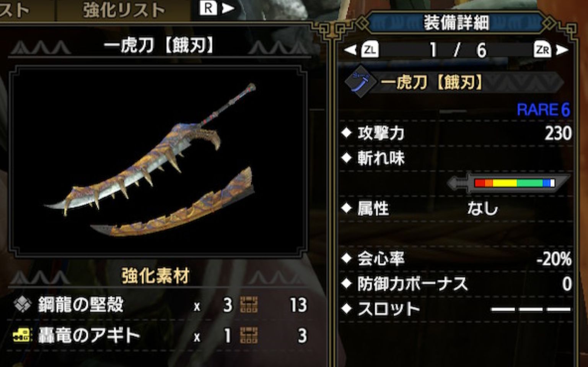
Task: Advance tabs with arrow right of R
Action: click(228, 8)
